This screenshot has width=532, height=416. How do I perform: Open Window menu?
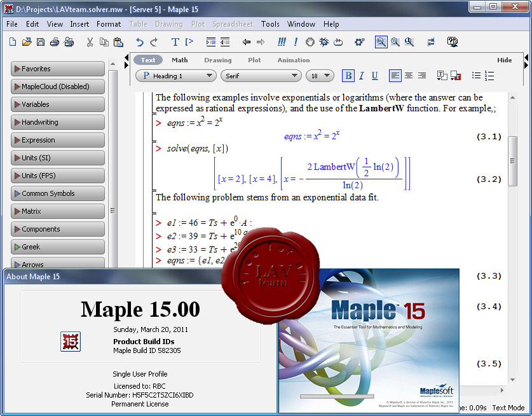[301, 24]
